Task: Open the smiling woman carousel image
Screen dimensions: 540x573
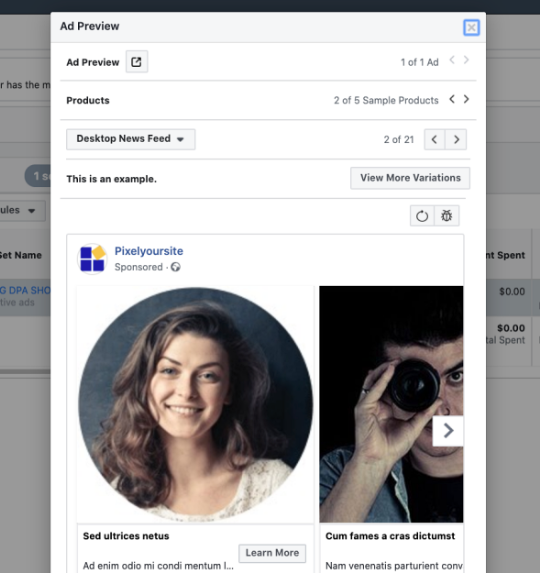Action: [x=195, y=404]
